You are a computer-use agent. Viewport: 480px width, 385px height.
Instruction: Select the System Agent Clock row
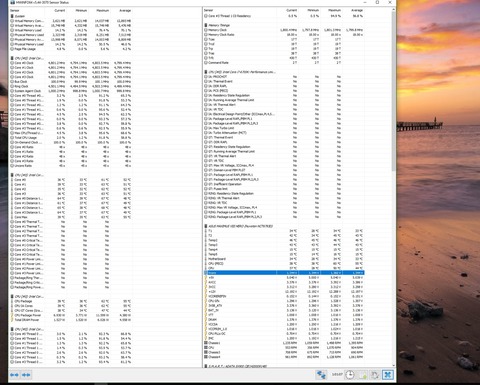pos(71,91)
